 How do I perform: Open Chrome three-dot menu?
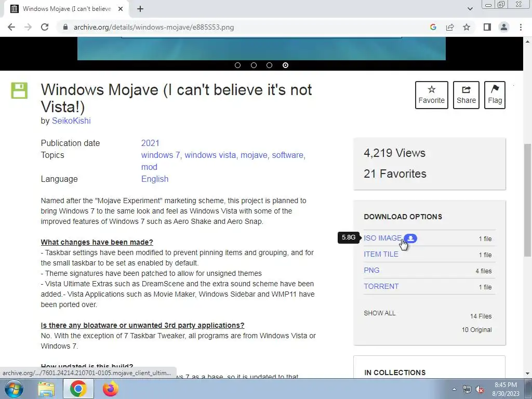click(x=521, y=27)
